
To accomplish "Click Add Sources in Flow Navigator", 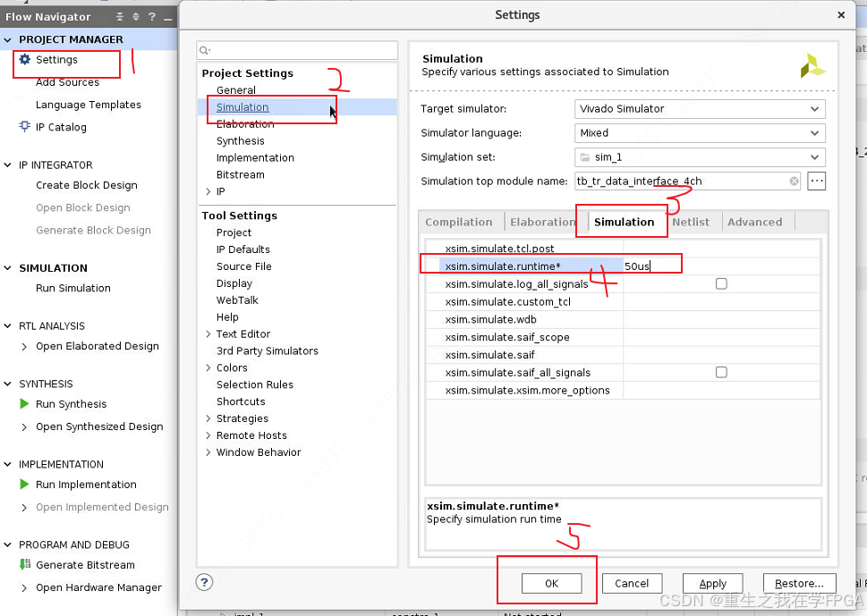I will [x=67, y=82].
